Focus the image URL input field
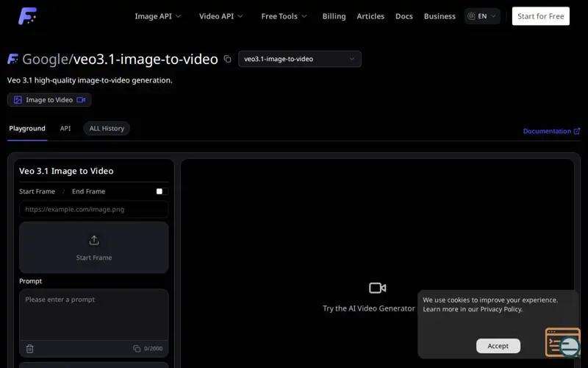The image size is (588, 368). coord(94,210)
